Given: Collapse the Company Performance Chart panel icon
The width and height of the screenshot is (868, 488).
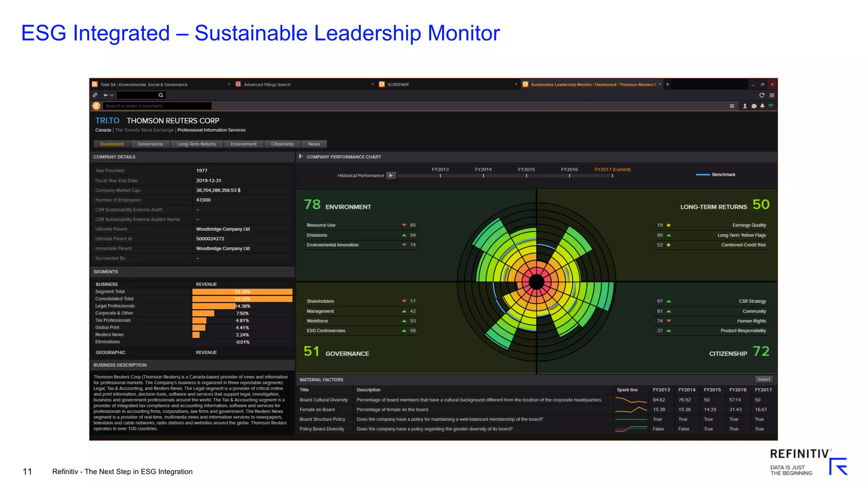Looking at the screenshot, I should coord(301,156).
